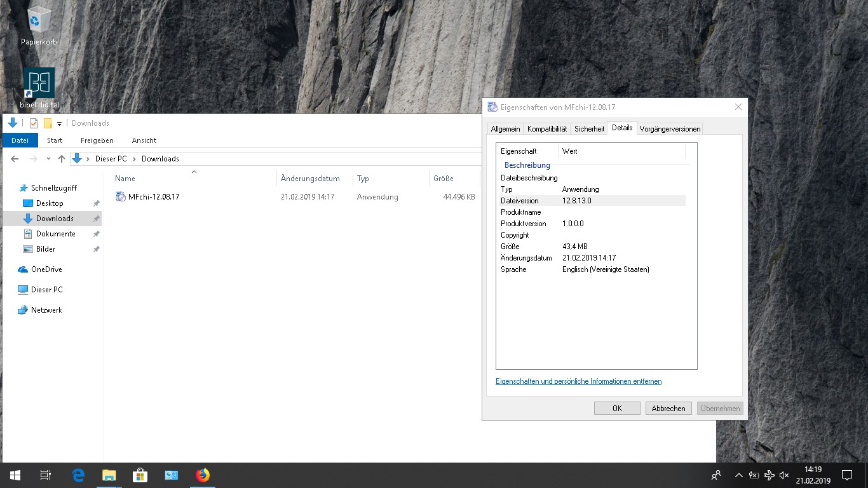Switch to the Kompatibilität tab
This screenshot has width=868, height=488.
tap(547, 128)
